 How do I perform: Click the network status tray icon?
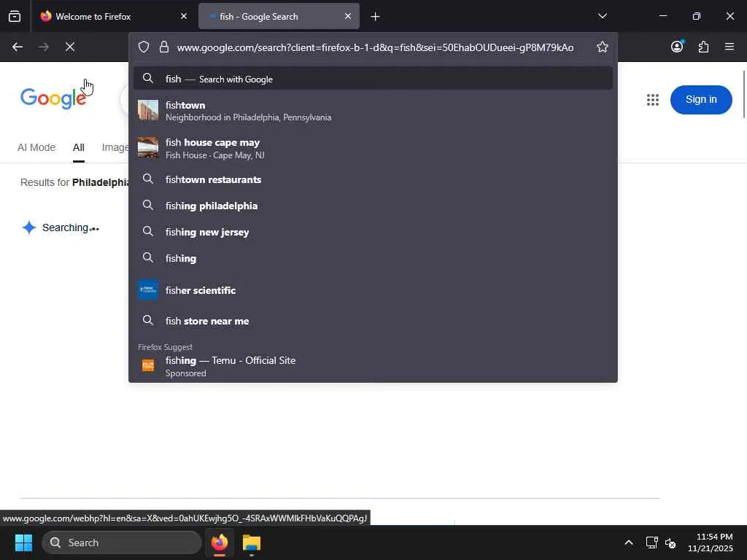tap(651, 542)
